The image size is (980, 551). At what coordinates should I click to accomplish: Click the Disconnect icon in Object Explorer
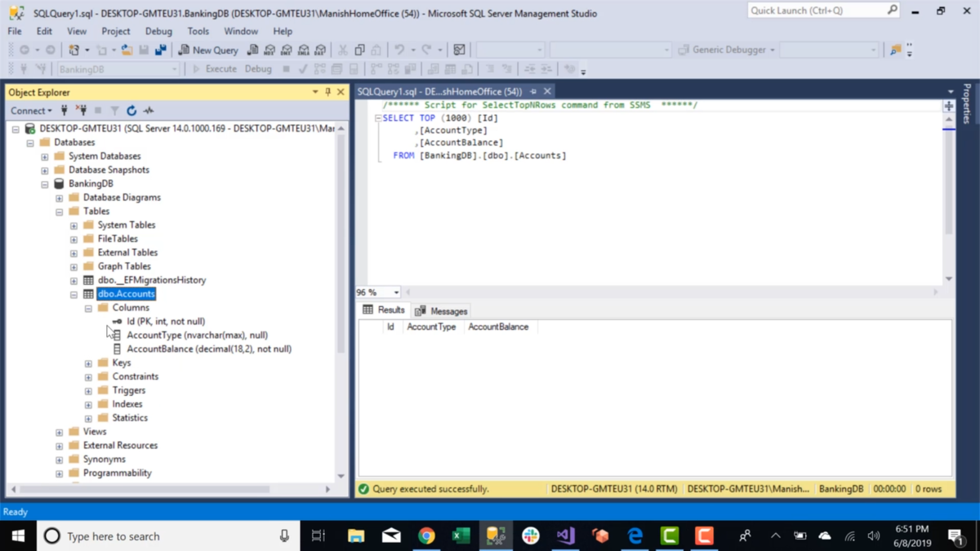click(x=81, y=110)
